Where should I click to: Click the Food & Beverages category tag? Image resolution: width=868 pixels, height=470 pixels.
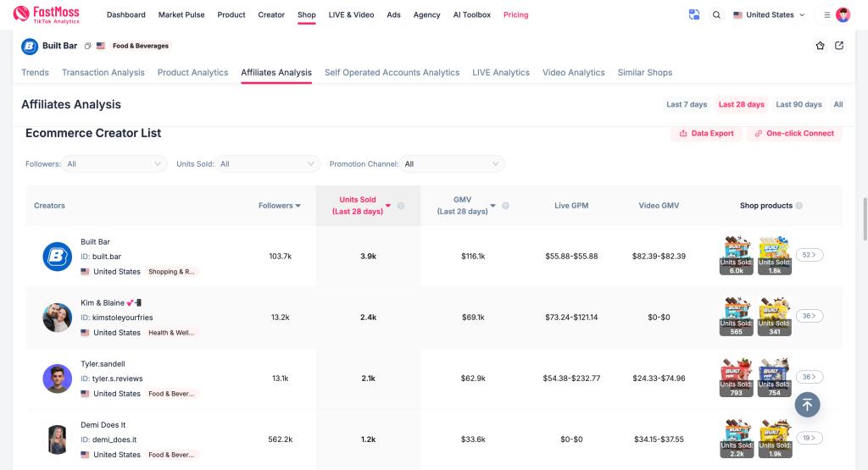[x=141, y=46]
